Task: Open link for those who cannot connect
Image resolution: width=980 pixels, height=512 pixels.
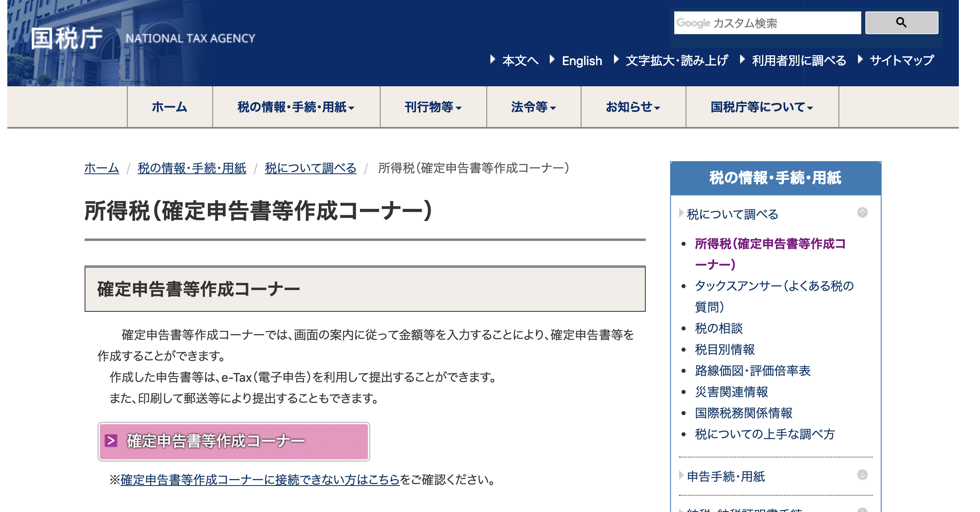Action: point(260,480)
